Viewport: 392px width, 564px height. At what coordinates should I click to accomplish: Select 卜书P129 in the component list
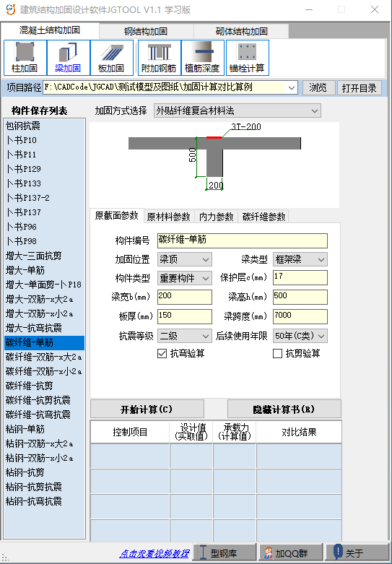coord(44,169)
